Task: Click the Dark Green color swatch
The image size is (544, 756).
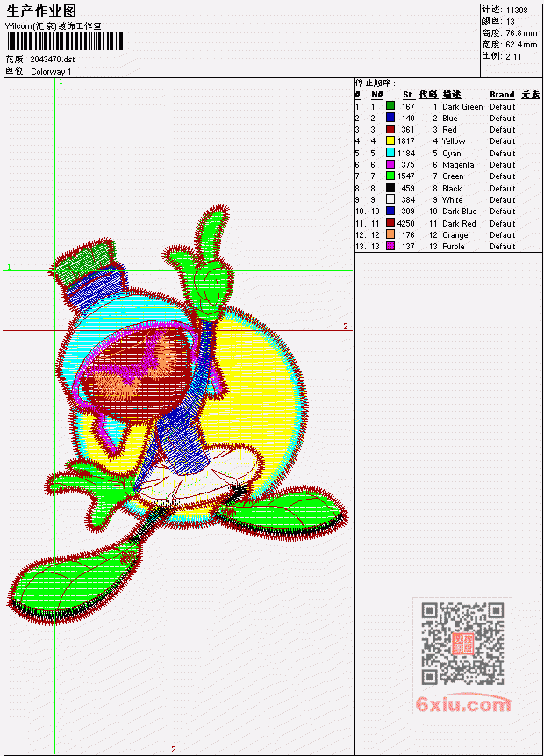Action: click(x=390, y=106)
